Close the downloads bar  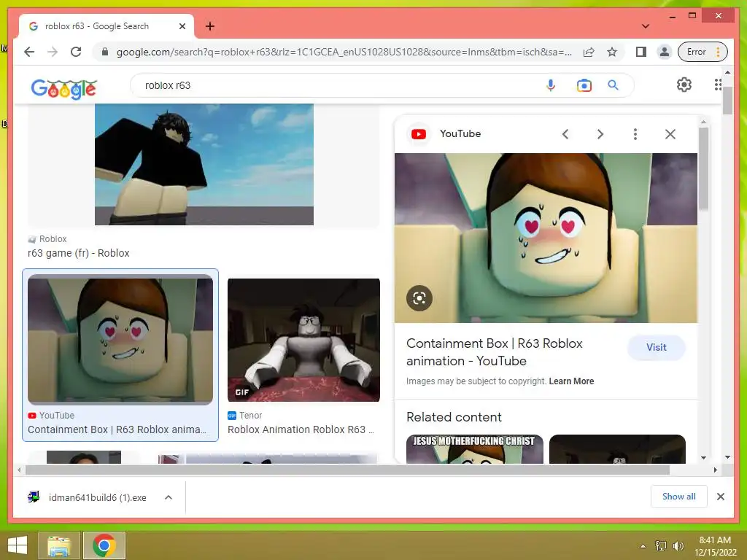point(720,497)
